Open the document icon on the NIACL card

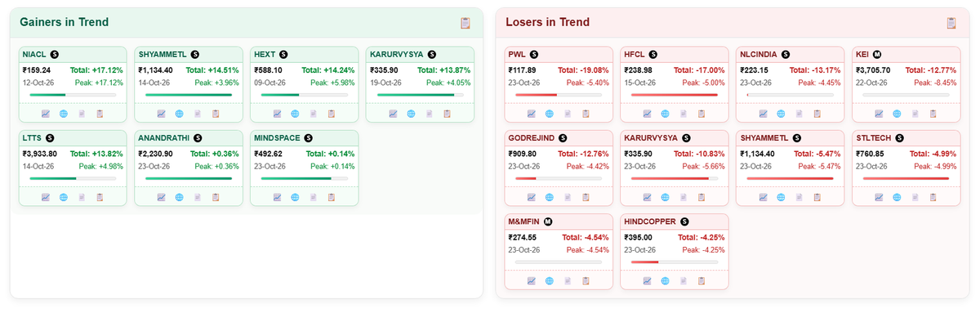(x=82, y=114)
